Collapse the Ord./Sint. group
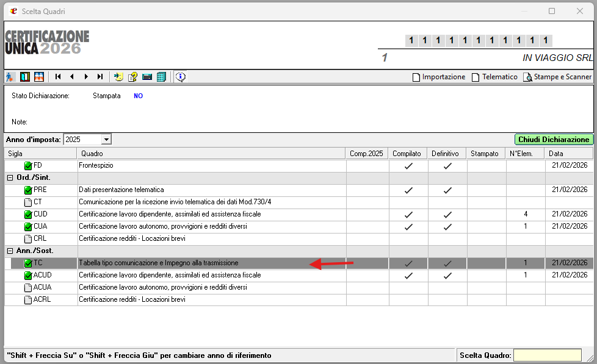Screen dimensions: 597x364 [10, 177]
